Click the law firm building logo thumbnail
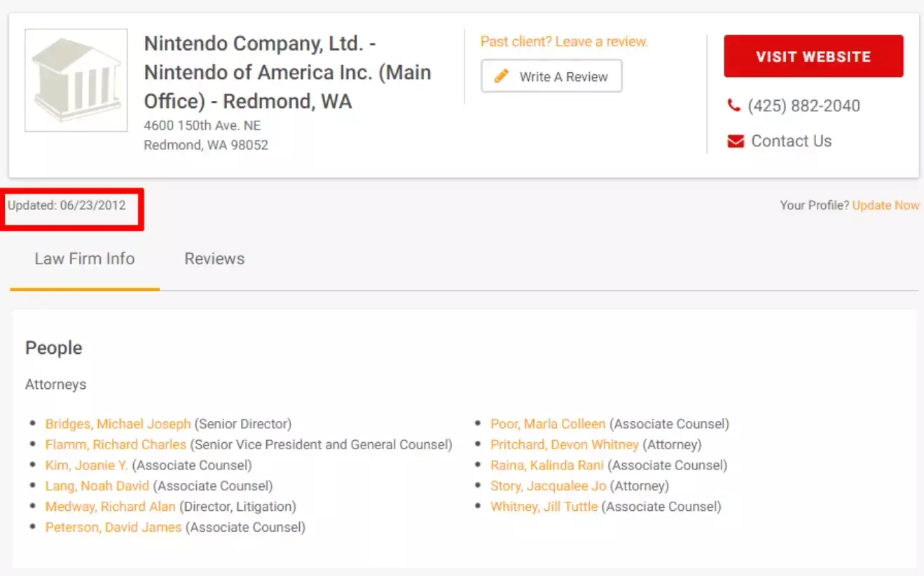 pos(76,81)
